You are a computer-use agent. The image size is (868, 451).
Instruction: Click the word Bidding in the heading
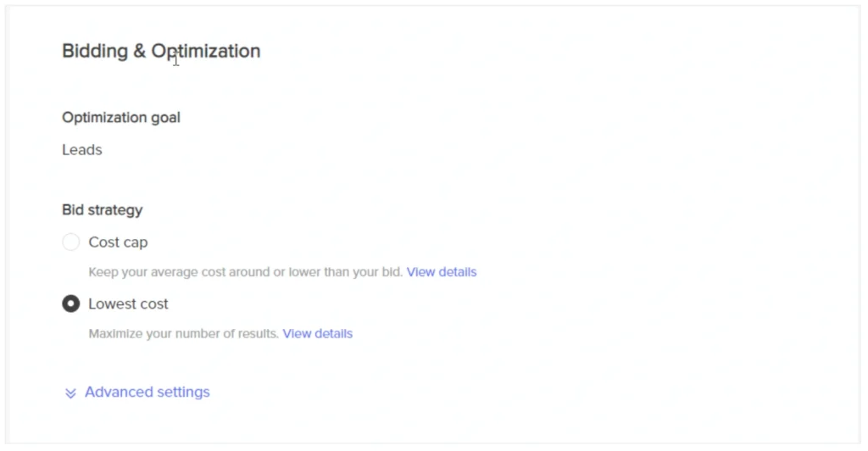click(93, 51)
